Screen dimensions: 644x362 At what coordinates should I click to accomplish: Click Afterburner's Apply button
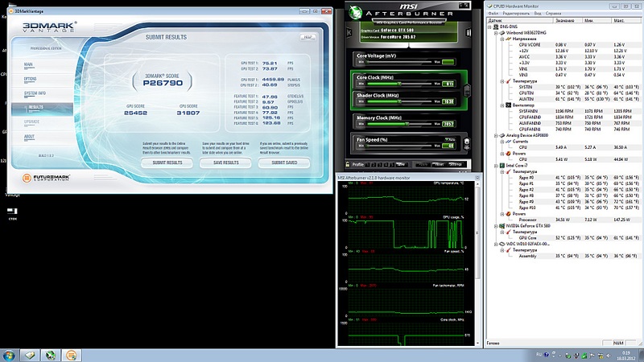point(423,165)
